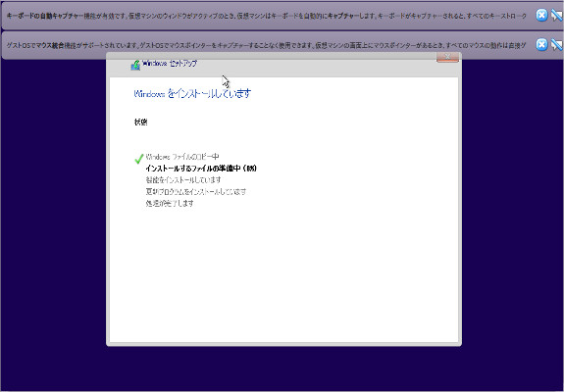
Task: Click the Windows セットアップ title bar icon
Action: pos(135,65)
